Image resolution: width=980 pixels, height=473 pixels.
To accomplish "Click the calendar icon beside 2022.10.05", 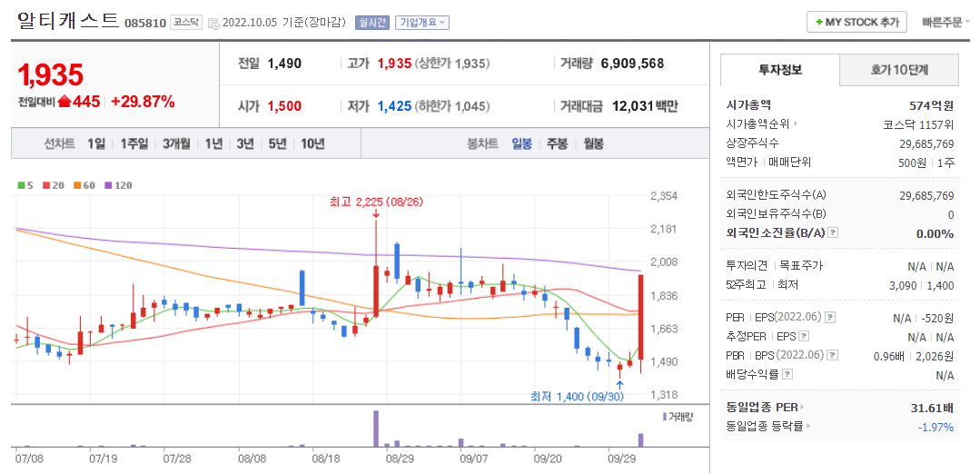I will 213,23.
